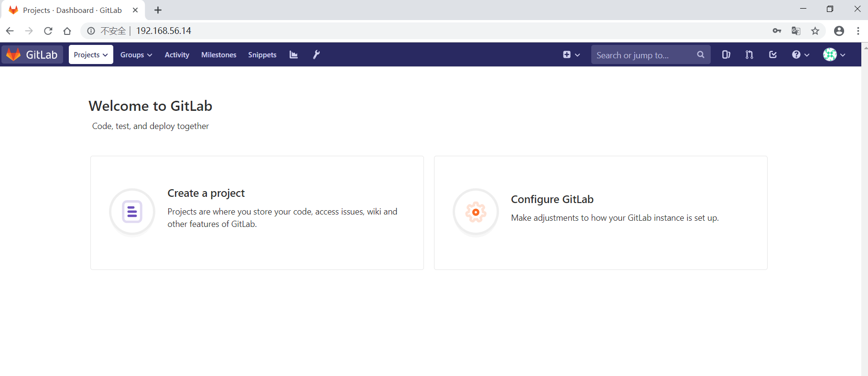Click the translate page icon
This screenshot has width=868, height=376.
(x=796, y=31)
